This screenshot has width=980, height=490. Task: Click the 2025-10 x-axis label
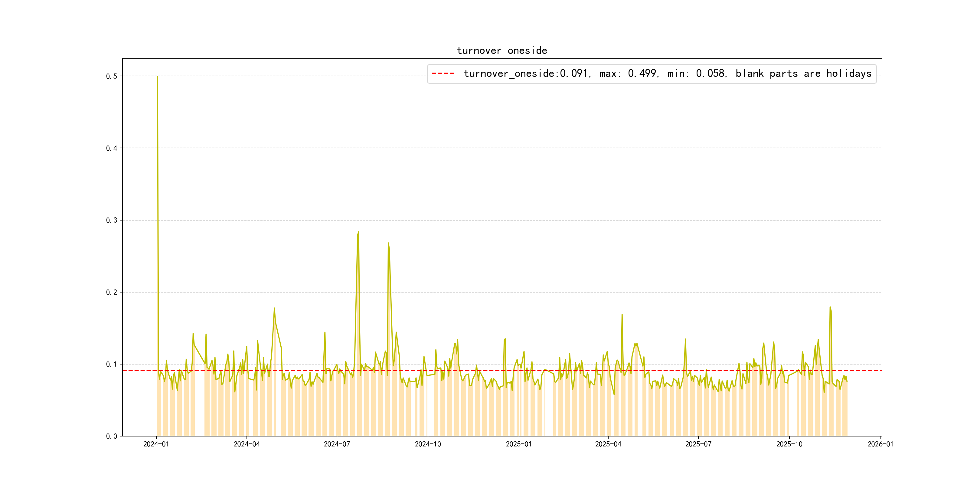coord(789,444)
